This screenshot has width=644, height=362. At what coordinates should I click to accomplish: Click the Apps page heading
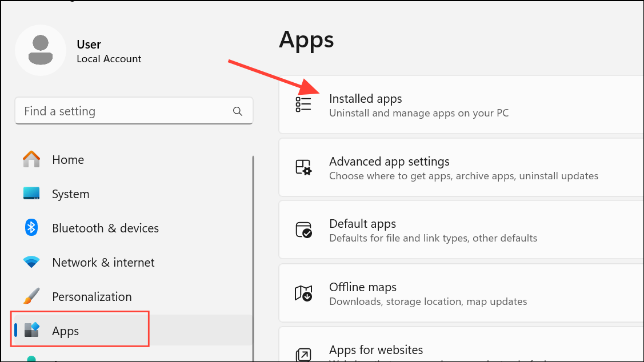(306, 39)
